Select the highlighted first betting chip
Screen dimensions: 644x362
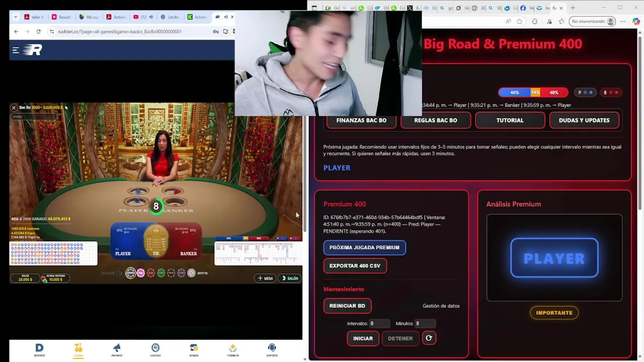(130, 273)
